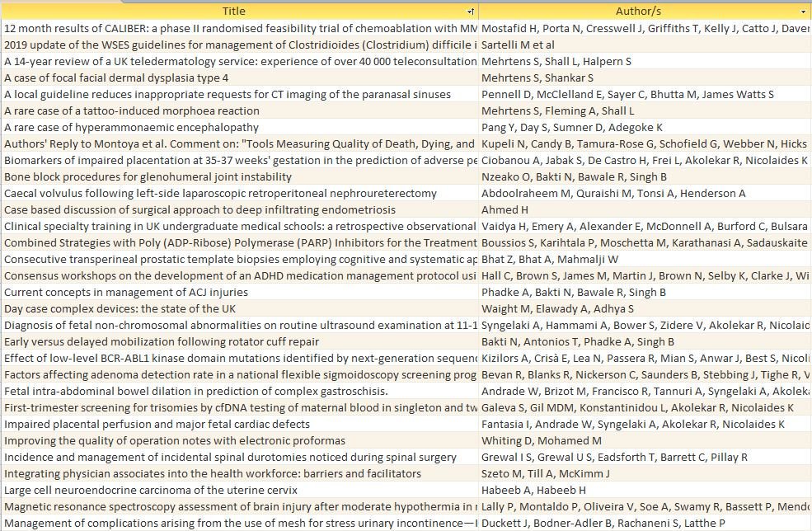Select author cell 'Whiting D, Mohamed M'
Viewport: 812px width, 531px height.
point(645,441)
